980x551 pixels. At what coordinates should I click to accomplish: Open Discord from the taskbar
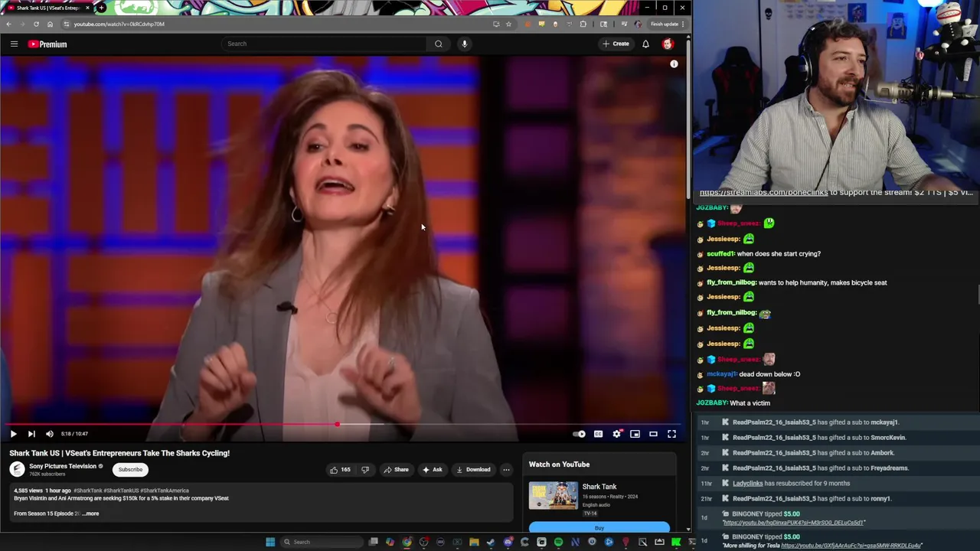pos(508,542)
